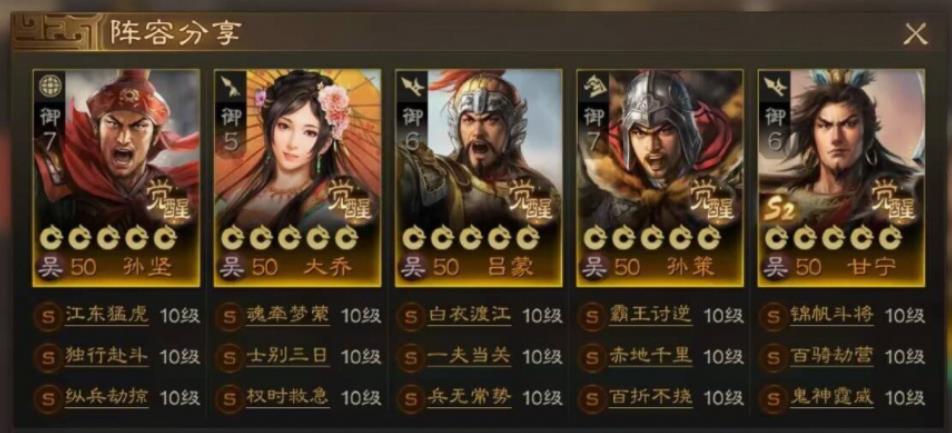Click the S-rank icon beside 锦帆斗将
This screenshot has height=433, width=952.
(x=774, y=316)
